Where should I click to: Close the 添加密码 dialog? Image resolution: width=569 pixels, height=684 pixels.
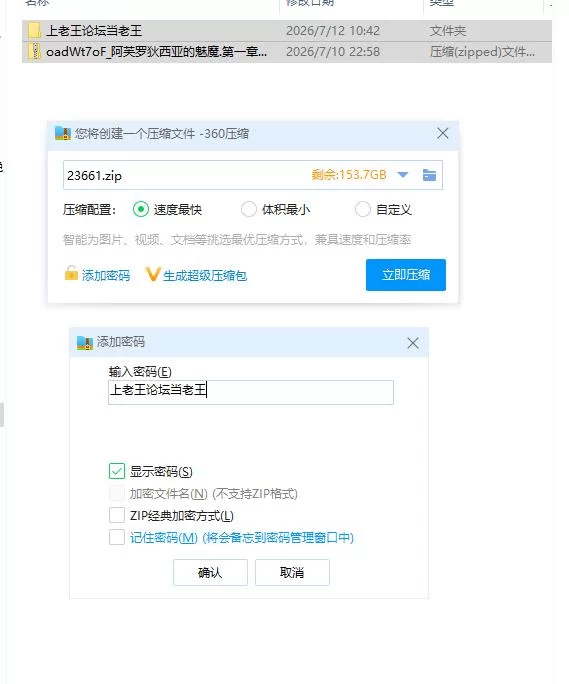point(413,343)
